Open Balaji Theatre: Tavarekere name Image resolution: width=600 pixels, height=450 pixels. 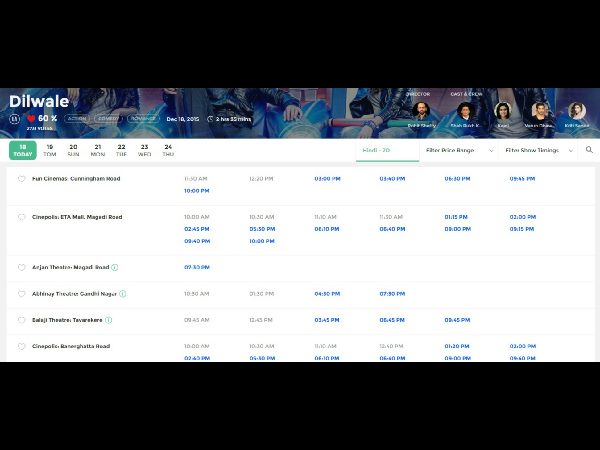tap(67, 320)
